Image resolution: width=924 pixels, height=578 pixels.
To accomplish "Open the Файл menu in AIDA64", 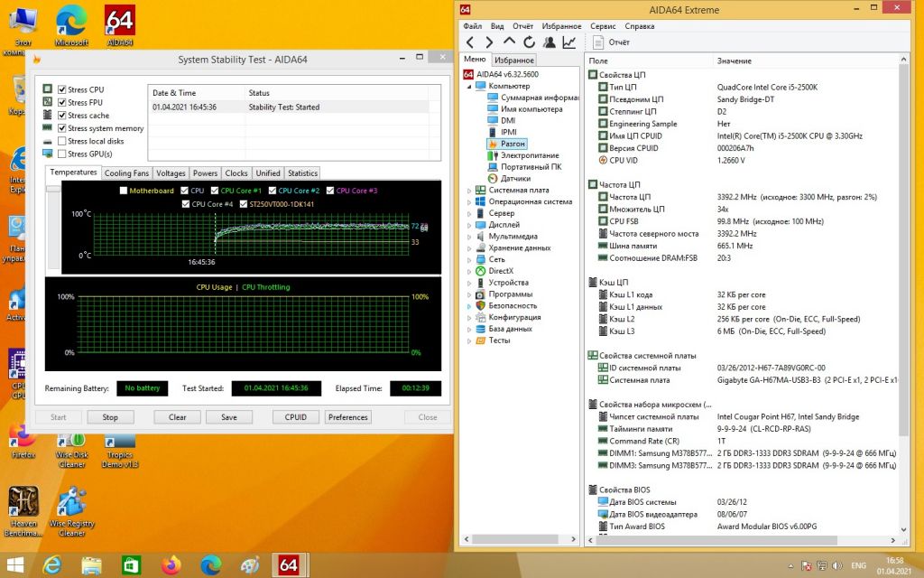I will tap(472, 26).
